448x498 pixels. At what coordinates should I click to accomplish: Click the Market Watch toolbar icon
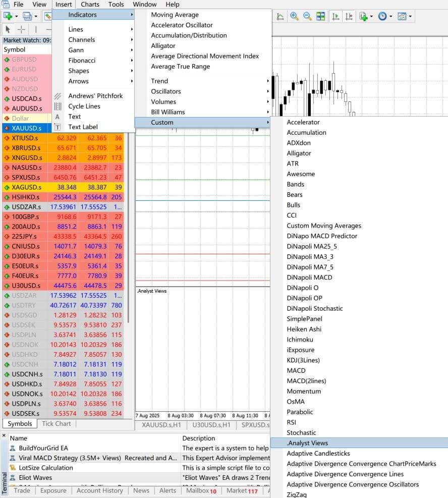[x=47, y=16]
